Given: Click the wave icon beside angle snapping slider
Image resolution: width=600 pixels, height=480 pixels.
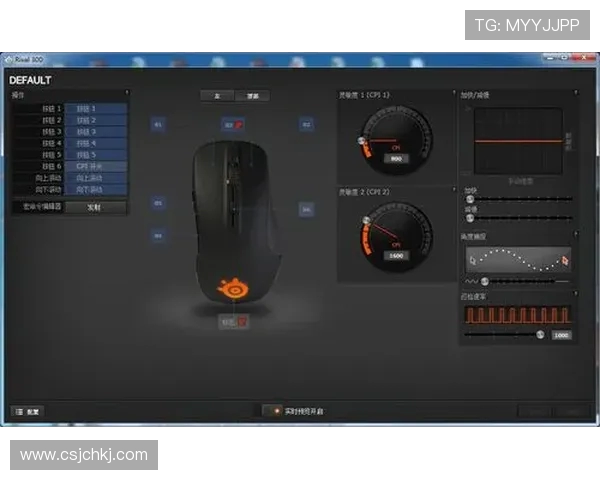Looking at the screenshot, I should coord(471,281).
